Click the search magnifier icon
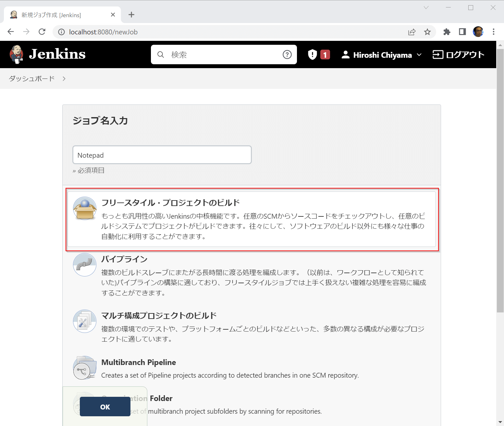This screenshot has height=426, width=504. pyautogui.click(x=161, y=55)
